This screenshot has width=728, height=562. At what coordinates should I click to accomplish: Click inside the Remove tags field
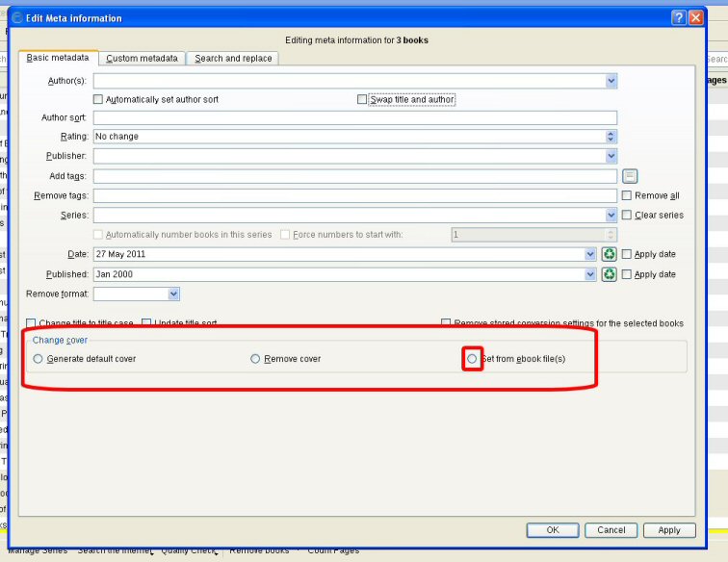pos(355,195)
